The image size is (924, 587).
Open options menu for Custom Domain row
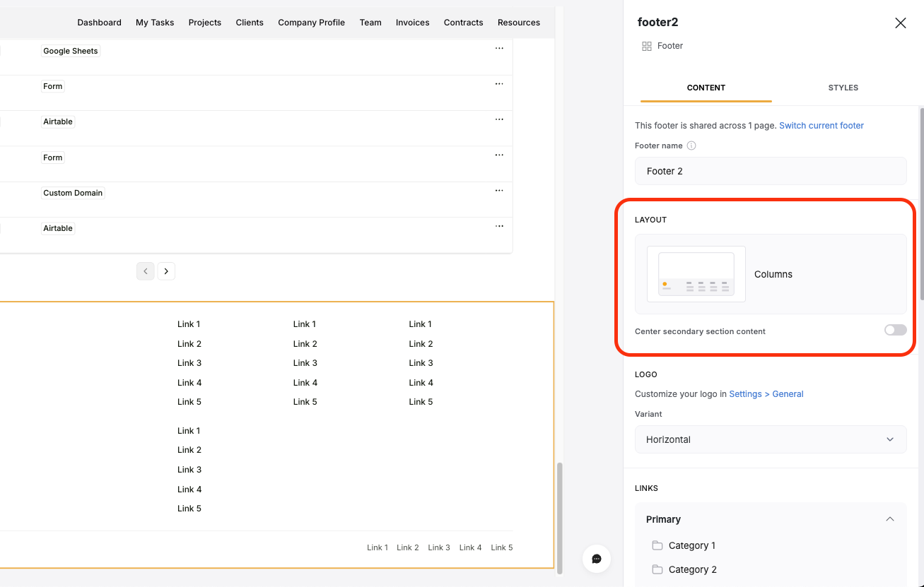[x=499, y=191]
